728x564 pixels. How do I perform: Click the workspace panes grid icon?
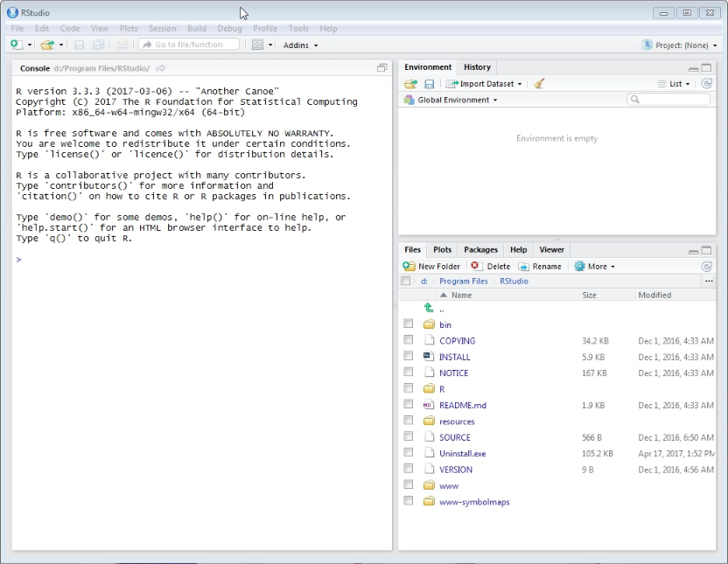pos(257,45)
